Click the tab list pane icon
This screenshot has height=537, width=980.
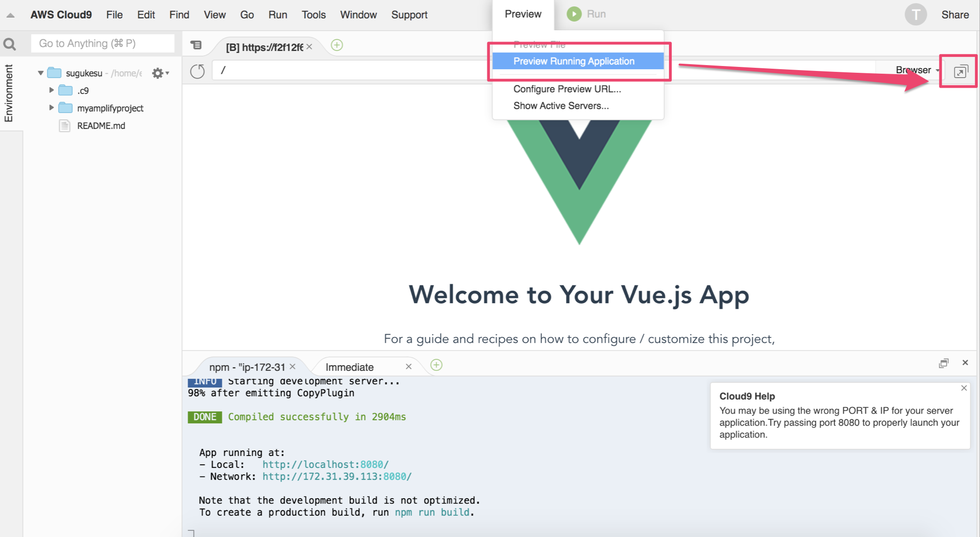[196, 45]
